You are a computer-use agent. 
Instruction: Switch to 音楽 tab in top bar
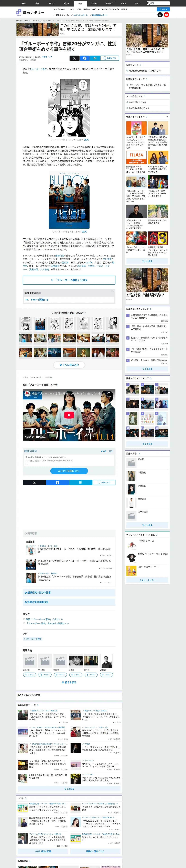[38, 3]
